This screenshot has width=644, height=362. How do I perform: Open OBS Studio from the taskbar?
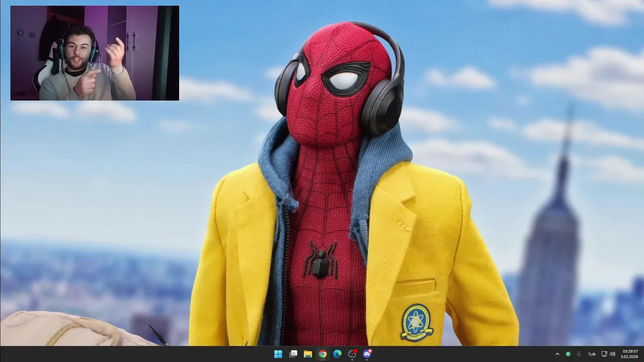pyautogui.click(x=352, y=354)
